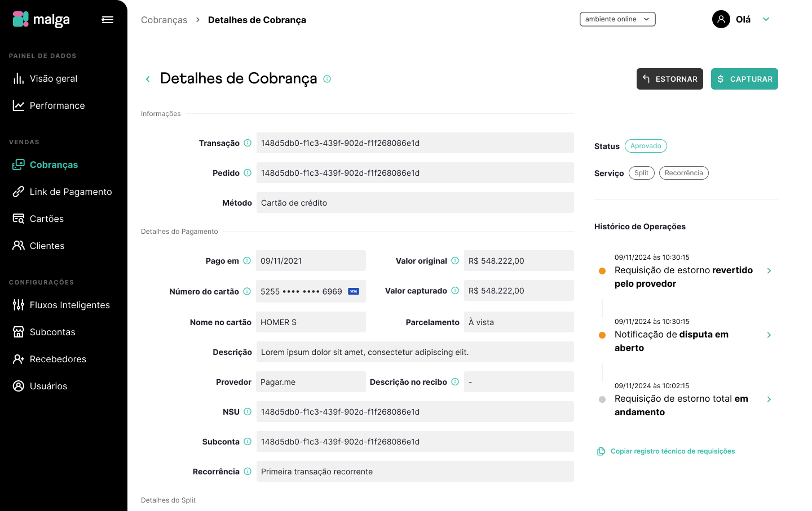Click the Recorrência service tag
Screen dimensions: 812x511
click(x=683, y=173)
